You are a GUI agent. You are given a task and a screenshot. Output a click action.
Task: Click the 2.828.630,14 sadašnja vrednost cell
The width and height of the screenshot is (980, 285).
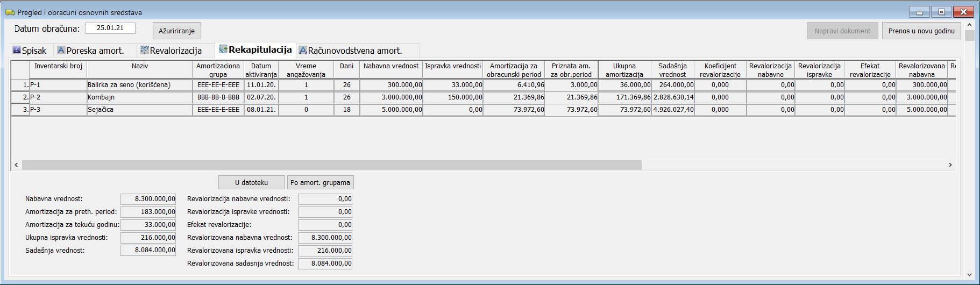point(673,97)
